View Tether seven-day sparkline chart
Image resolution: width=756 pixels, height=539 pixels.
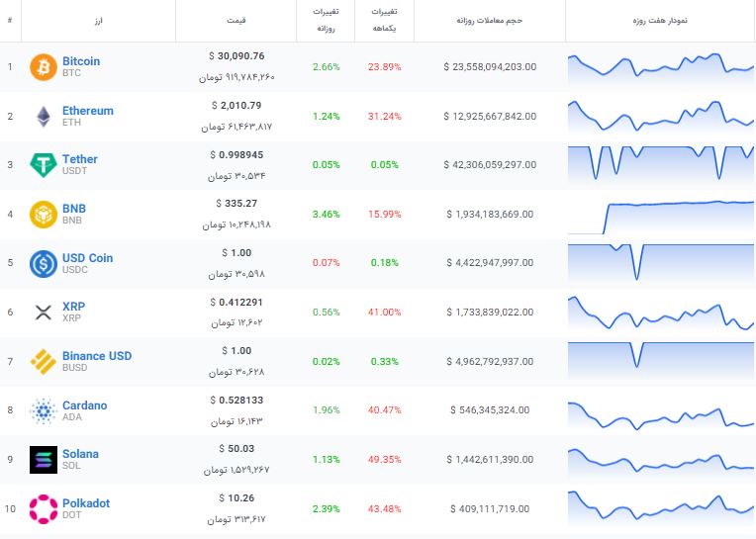(661, 164)
